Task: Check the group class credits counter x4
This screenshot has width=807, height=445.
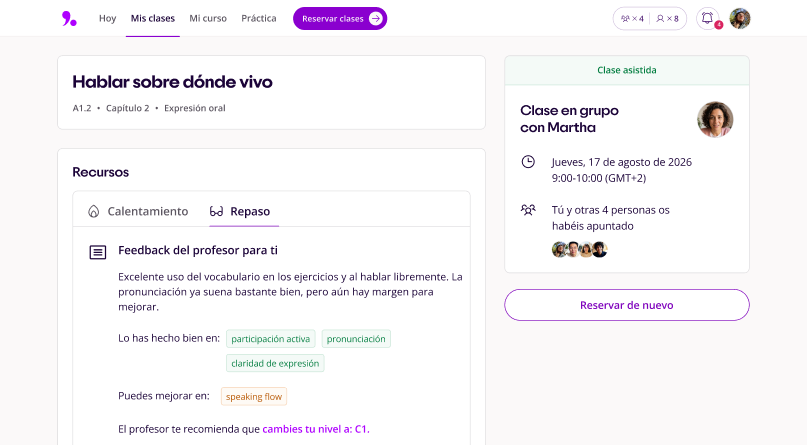Action: tap(633, 19)
